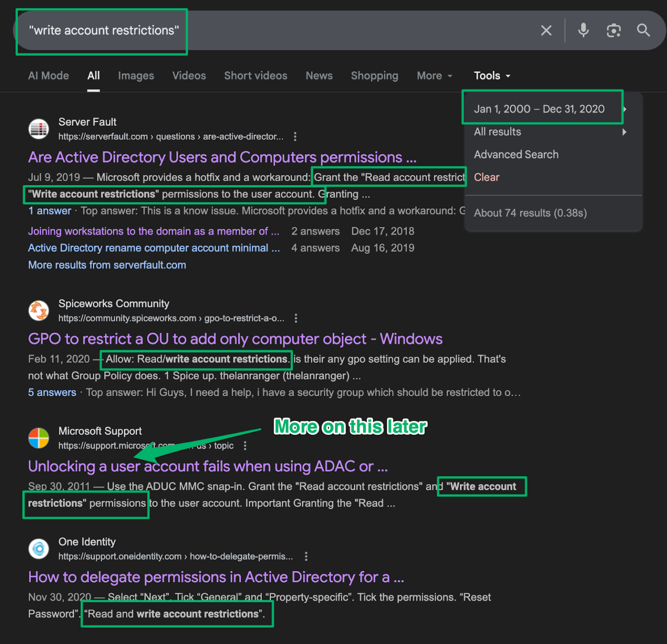
Task: Switch to the Images tab
Action: [136, 76]
